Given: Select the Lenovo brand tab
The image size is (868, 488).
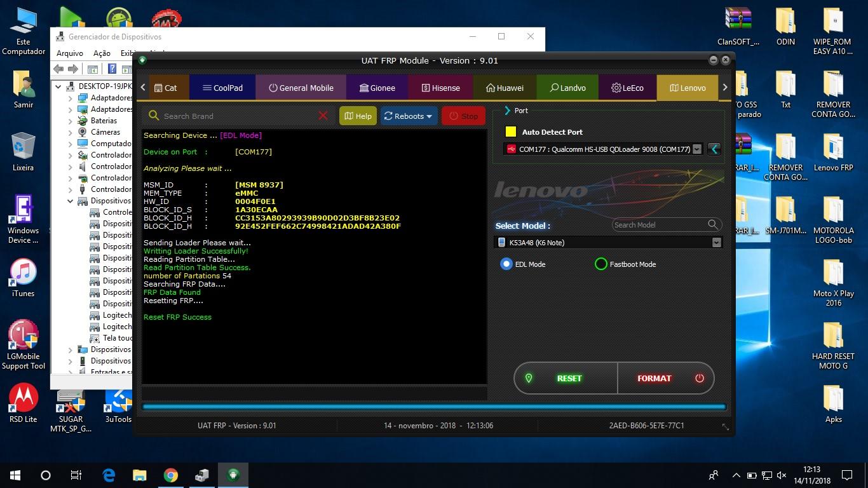Looking at the screenshot, I should [x=687, y=88].
